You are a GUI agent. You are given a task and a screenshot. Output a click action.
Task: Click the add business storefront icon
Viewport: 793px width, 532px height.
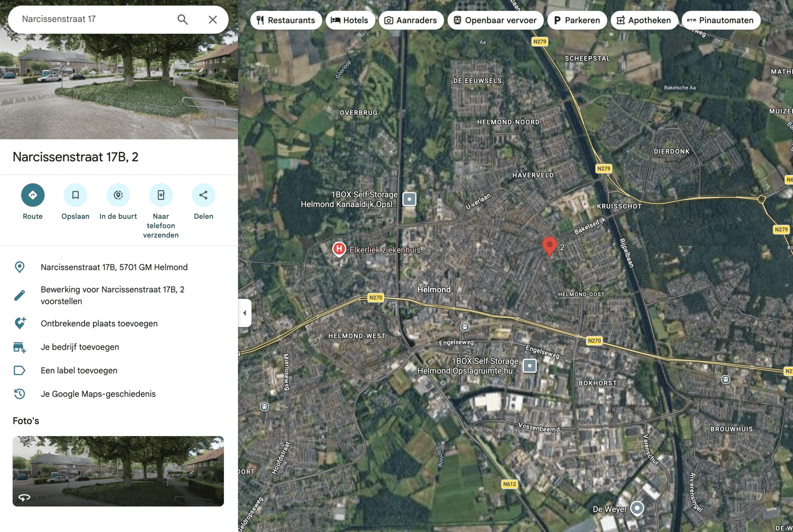[19, 347]
